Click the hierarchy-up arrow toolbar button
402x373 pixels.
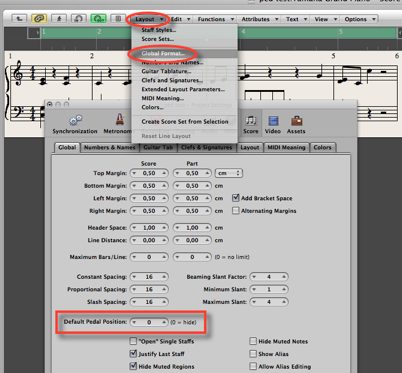point(20,19)
